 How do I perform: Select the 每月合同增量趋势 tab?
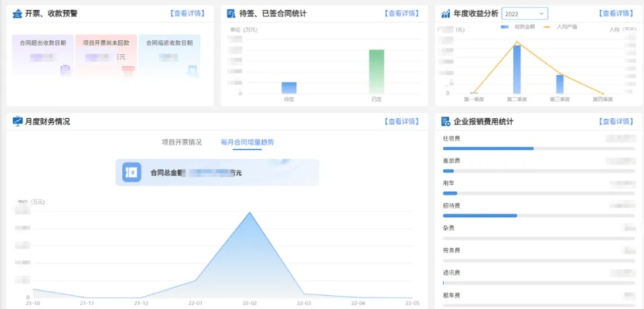click(x=247, y=142)
